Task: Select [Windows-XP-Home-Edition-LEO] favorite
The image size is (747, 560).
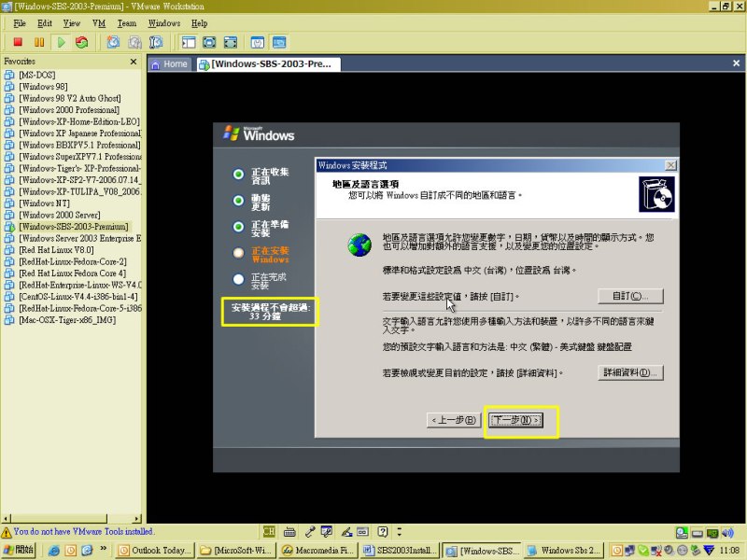Action: 79,121
